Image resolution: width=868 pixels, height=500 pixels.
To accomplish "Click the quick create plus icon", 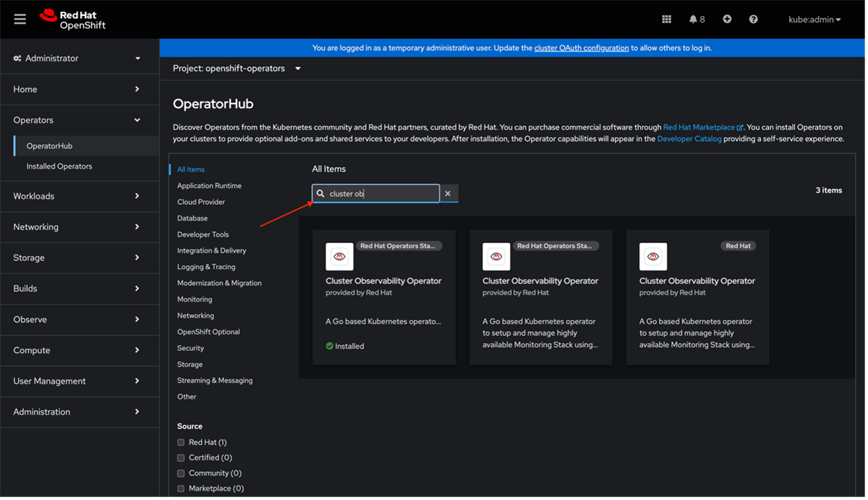I will coord(726,19).
